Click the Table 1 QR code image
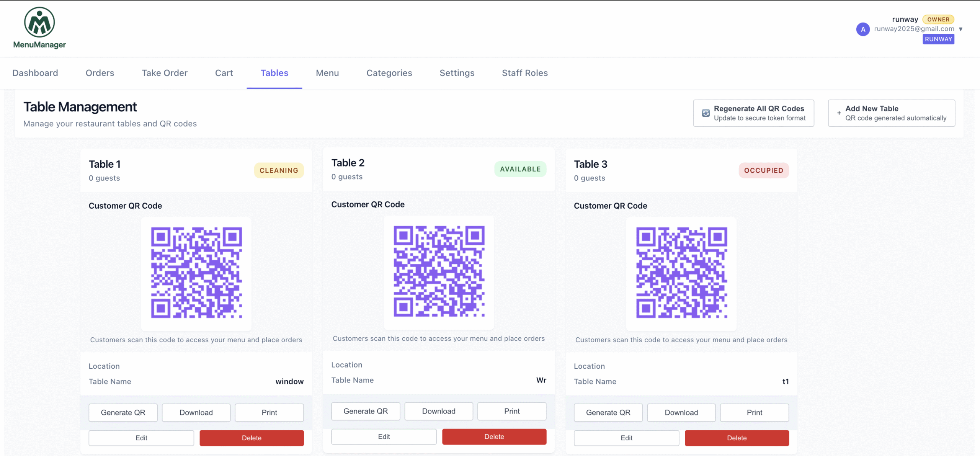 (x=196, y=273)
